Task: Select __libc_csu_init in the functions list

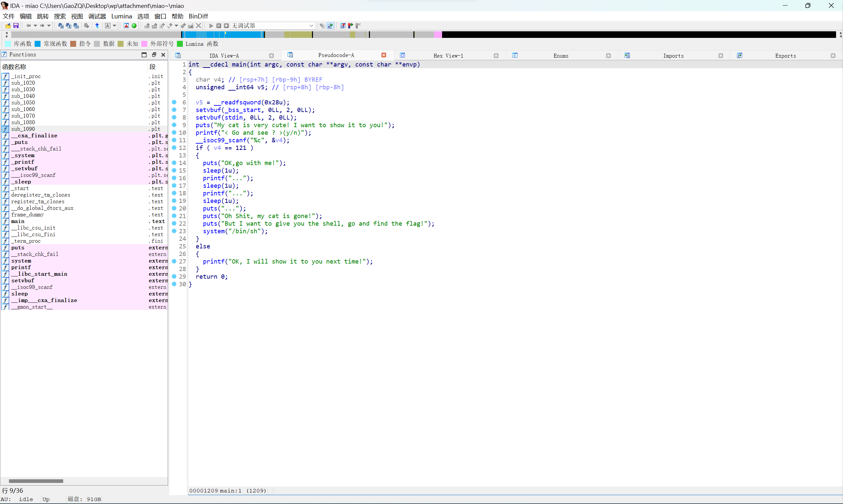Action: [x=84, y=228]
